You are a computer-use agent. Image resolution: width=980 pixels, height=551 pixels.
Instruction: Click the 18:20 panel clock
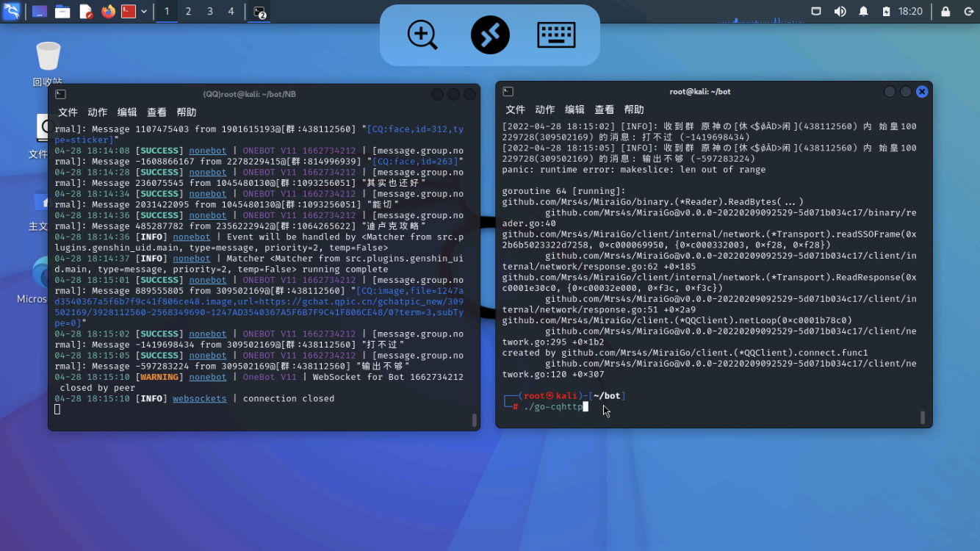910,12
